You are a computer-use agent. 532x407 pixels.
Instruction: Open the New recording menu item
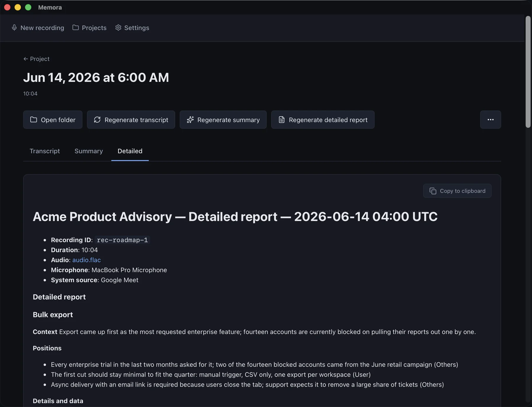[x=38, y=28]
